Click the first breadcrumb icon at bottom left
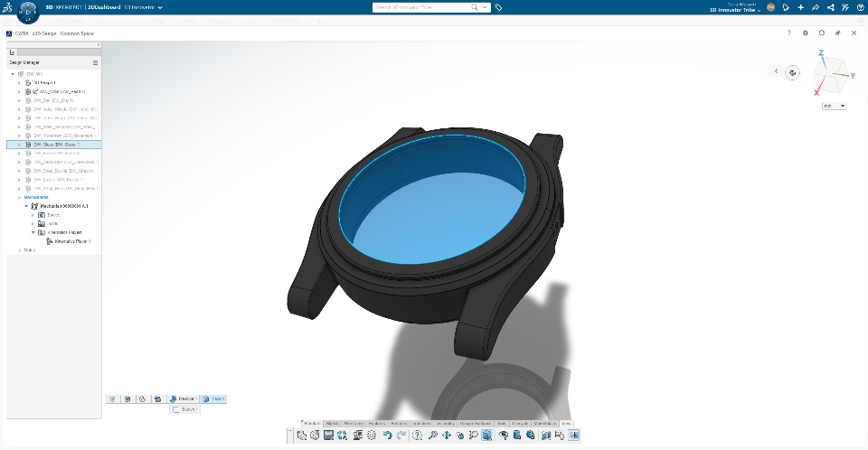The width and height of the screenshot is (868, 450). pos(112,398)
